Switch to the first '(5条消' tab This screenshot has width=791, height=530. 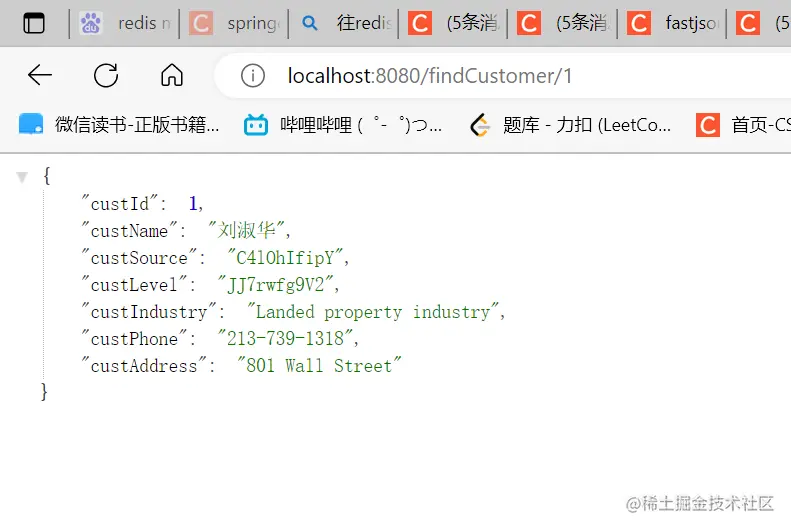click(453, 23)
